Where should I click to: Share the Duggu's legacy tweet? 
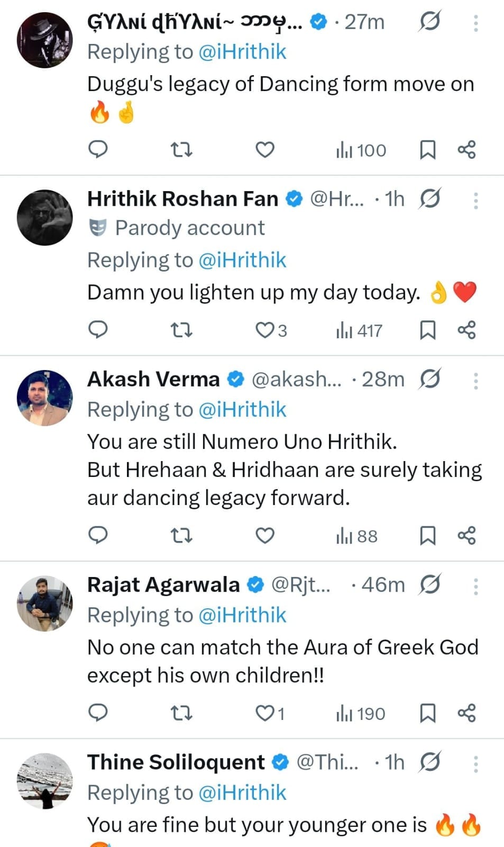pyautogui.click(x=466, y=150)
